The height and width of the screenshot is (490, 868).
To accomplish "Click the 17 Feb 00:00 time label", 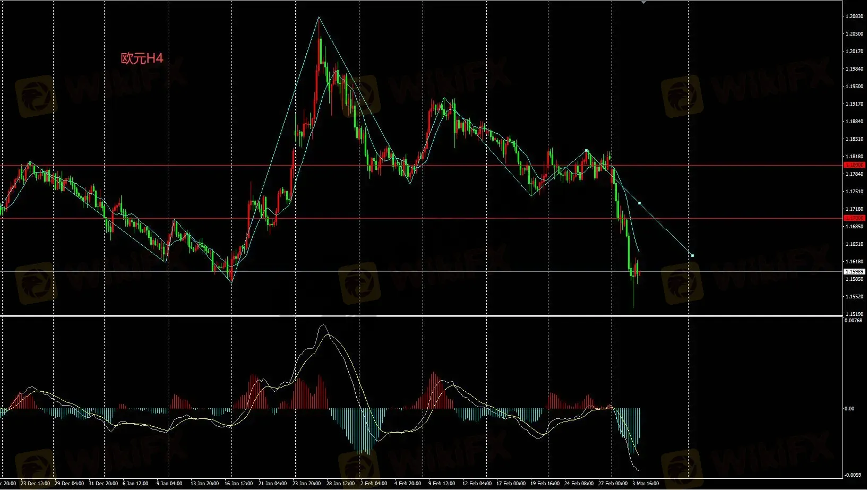I will pos(511,484).
